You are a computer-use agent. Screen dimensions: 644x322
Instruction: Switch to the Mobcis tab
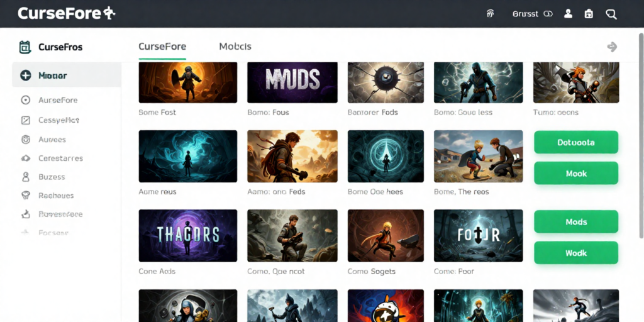[235, 47]
